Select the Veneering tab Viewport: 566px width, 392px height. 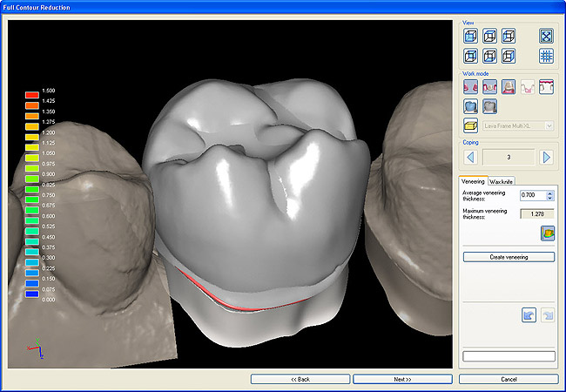pos(475,181)
